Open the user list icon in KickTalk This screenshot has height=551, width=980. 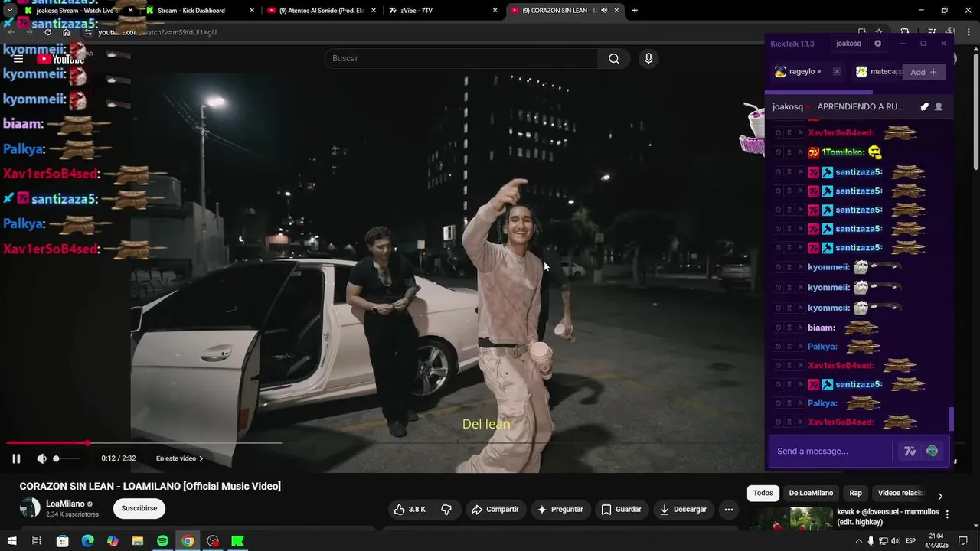[x=939, y=106]
